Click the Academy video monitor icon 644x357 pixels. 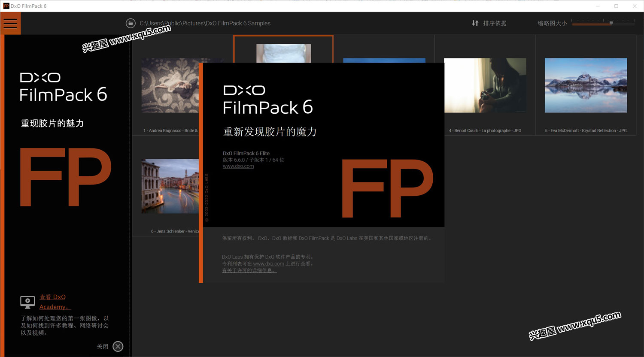27,302
